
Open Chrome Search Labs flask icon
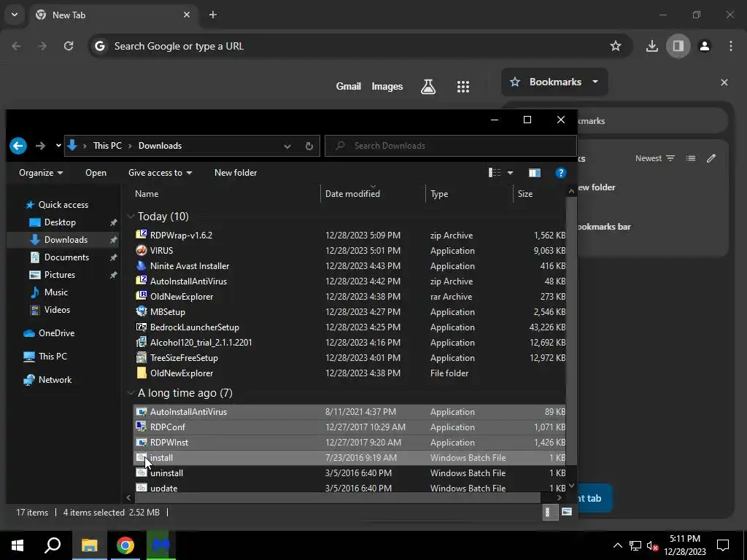pos(427,87)
